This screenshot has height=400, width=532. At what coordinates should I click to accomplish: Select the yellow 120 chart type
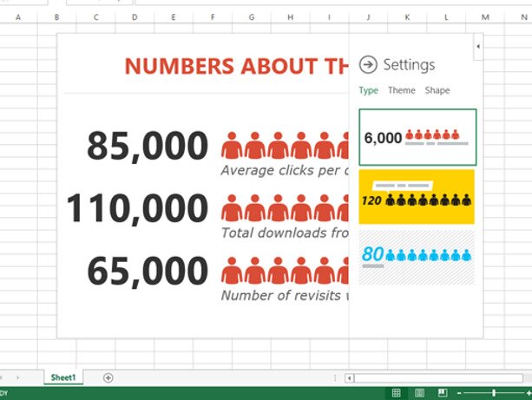click(x=417, y=197)
